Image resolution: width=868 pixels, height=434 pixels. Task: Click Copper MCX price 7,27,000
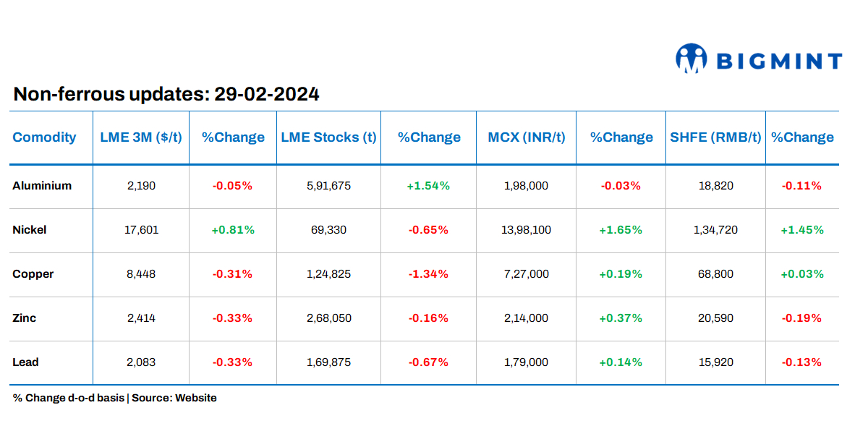coord(526,274)
